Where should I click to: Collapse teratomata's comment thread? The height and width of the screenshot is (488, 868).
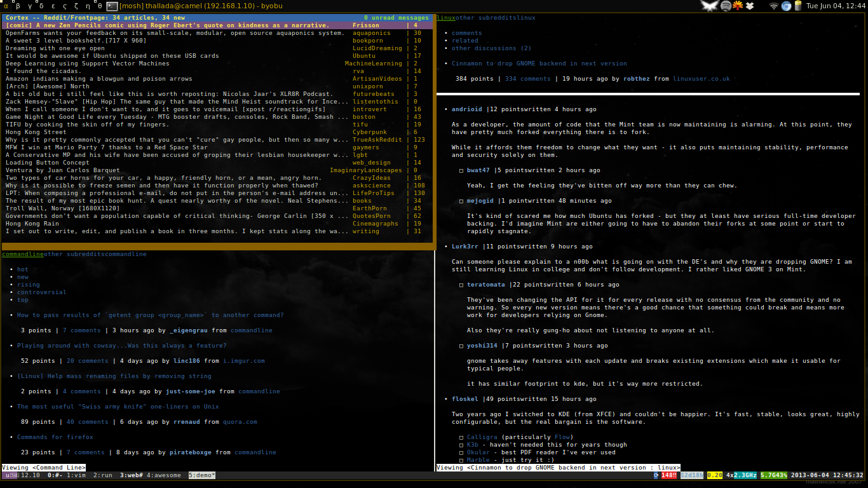coord(461,284)
